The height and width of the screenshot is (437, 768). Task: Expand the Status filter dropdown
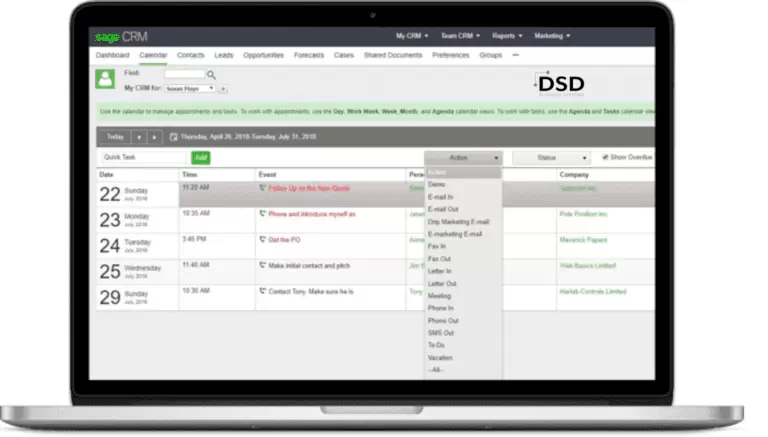coord(551,158)
